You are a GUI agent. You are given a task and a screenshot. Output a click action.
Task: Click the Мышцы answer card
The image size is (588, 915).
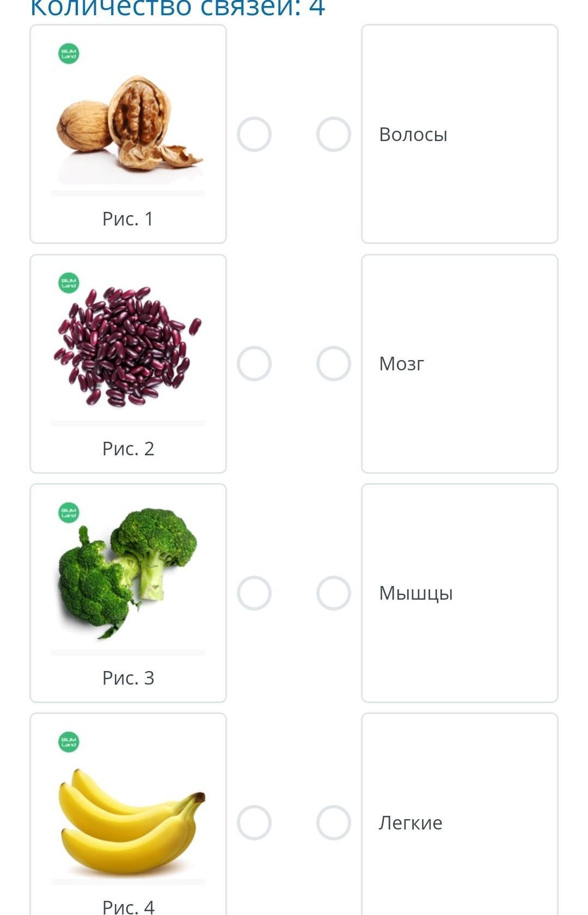[460, 593]
